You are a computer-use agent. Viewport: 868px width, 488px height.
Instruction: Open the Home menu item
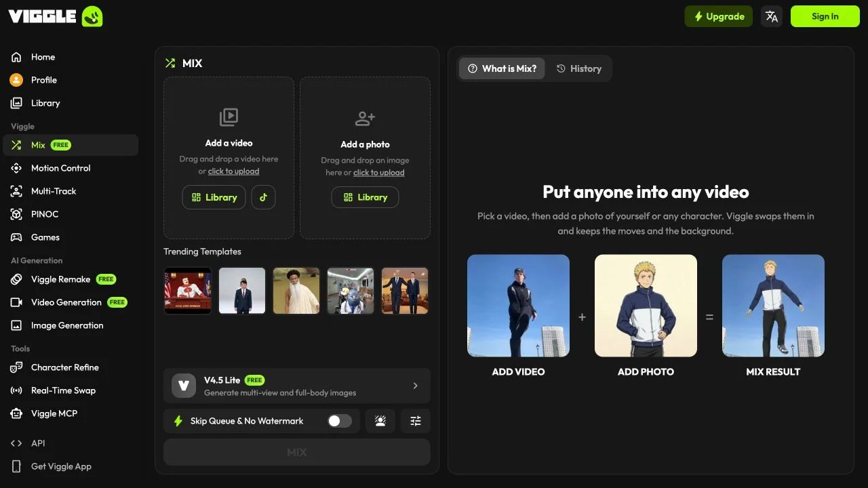[71, 57]
